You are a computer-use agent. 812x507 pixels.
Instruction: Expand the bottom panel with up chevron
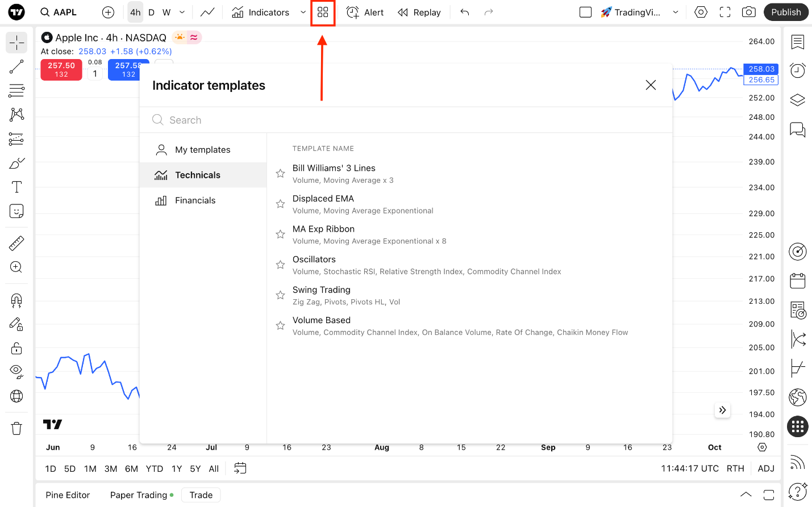point(746,495)
